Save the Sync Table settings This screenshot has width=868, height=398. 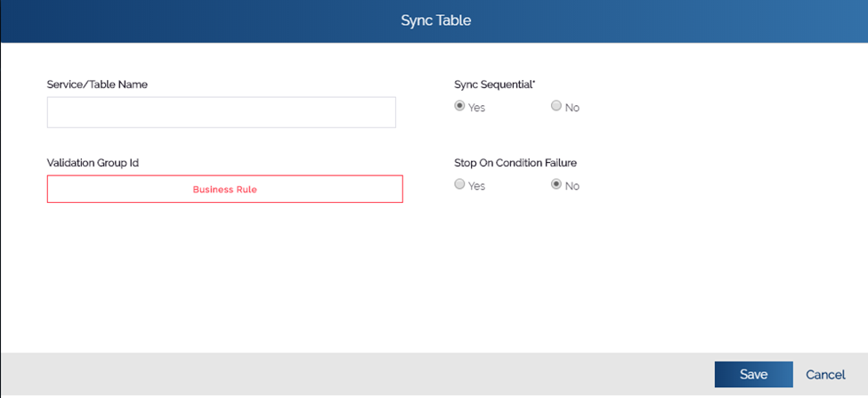coord(753,375)
